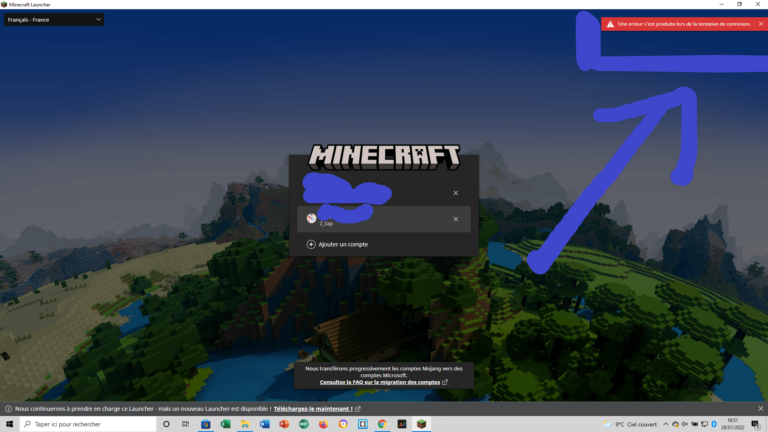The height and width of the screenshot is (432, 768).
Task: Click Téléchargez-le maintenant link
Action: point(312,409)
